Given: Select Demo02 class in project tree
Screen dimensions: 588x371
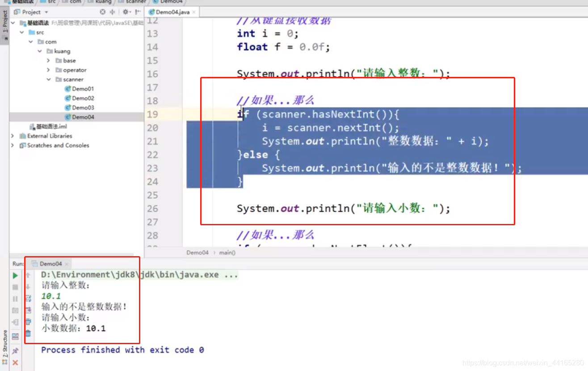Looking at the screenshot, I should point(80,98).
